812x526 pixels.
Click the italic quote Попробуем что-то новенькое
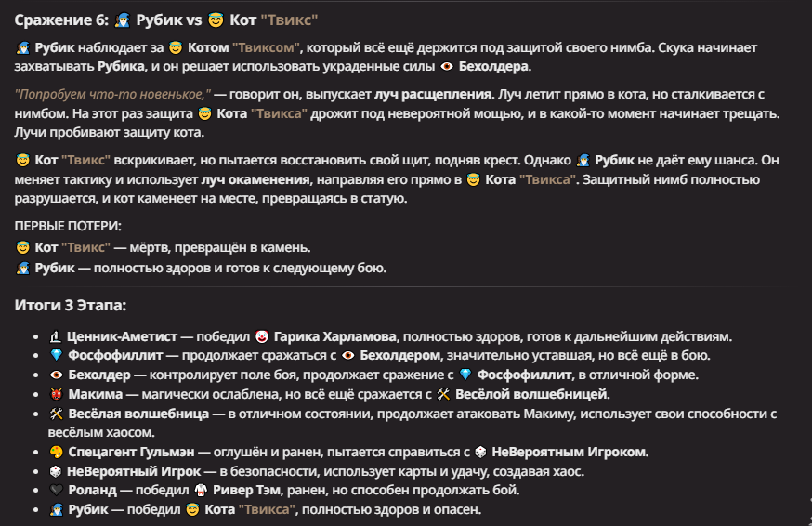click(112, 94)
